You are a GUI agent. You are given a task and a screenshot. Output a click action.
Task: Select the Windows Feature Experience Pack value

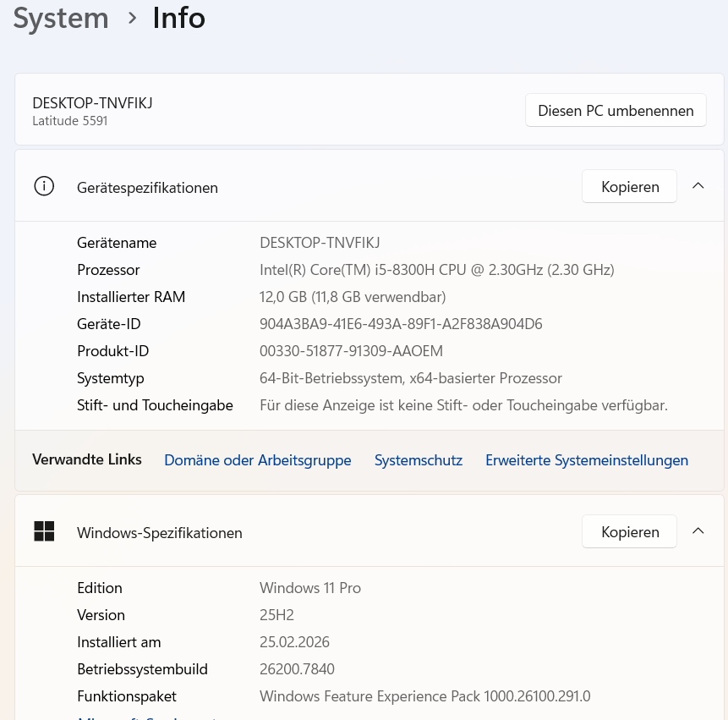click(424, 696)
